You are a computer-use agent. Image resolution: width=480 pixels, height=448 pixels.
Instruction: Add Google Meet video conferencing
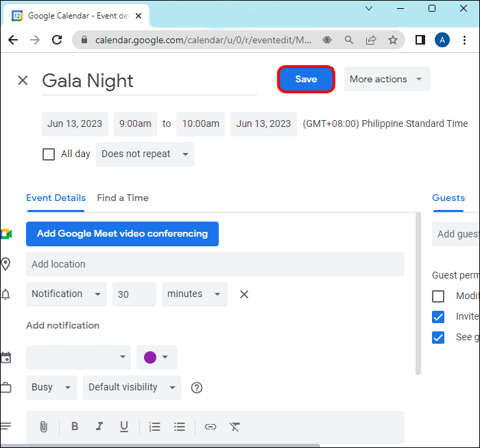[122, 234]
